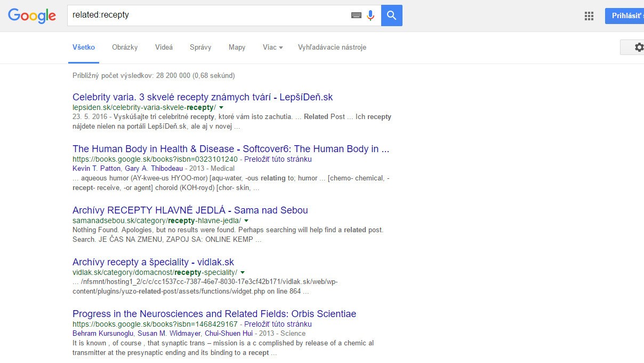644x363 pixels.
Task: Open settings gear options
Action: [639, 48]
